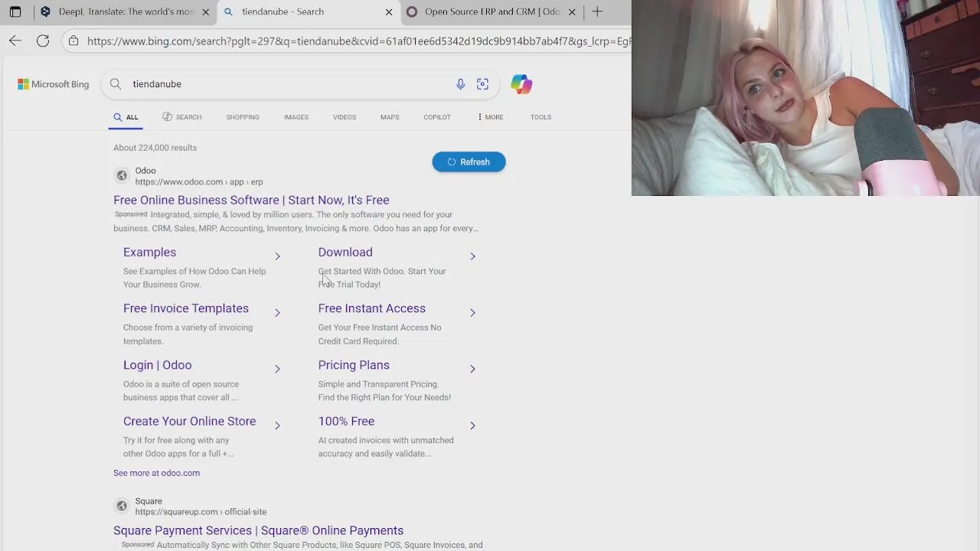Select the ALL results tab
The width and height of the screenshot is (980, 551).
126,117
